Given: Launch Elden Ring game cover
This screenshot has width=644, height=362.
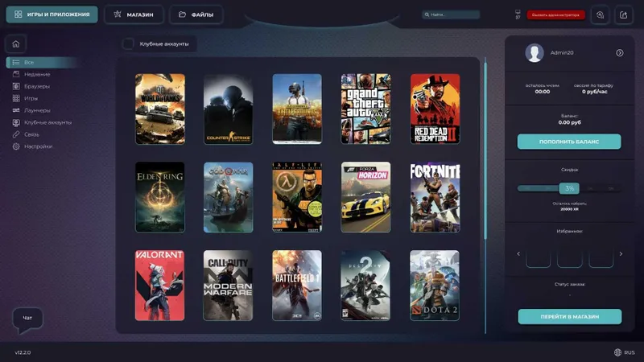Looking at the screenshot, I should [x=159, y=197].
